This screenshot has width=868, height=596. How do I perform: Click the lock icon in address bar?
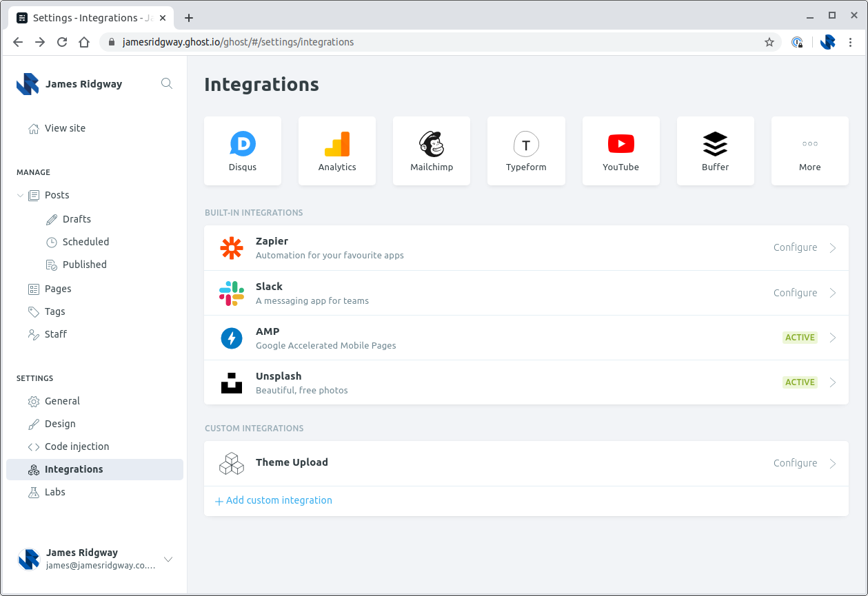tap(112, 42)
